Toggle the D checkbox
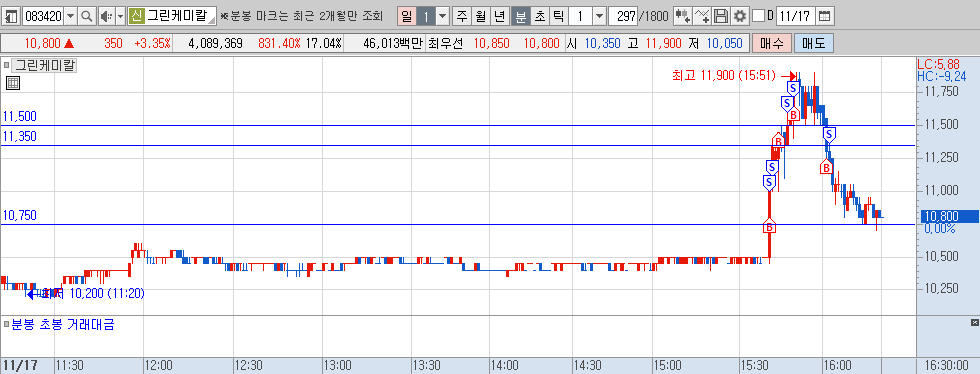Screen dimensions: 980x374 tap(758, 16)
